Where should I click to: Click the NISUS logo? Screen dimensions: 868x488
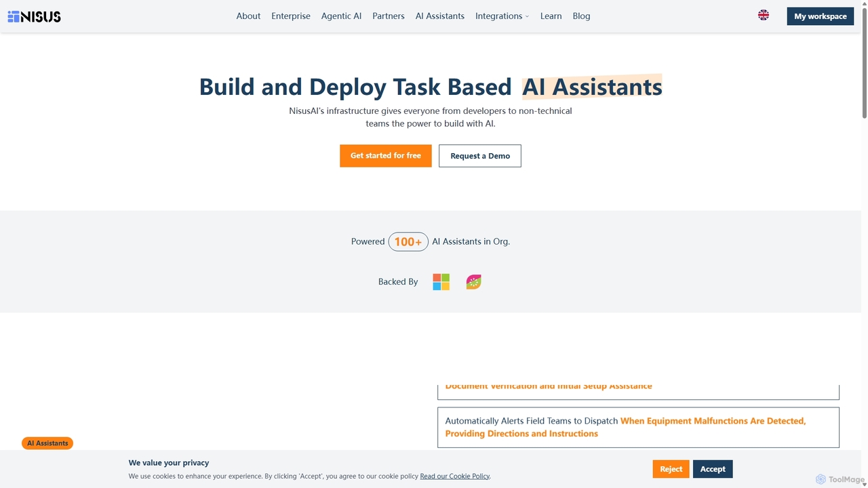[x=35, y=16]
